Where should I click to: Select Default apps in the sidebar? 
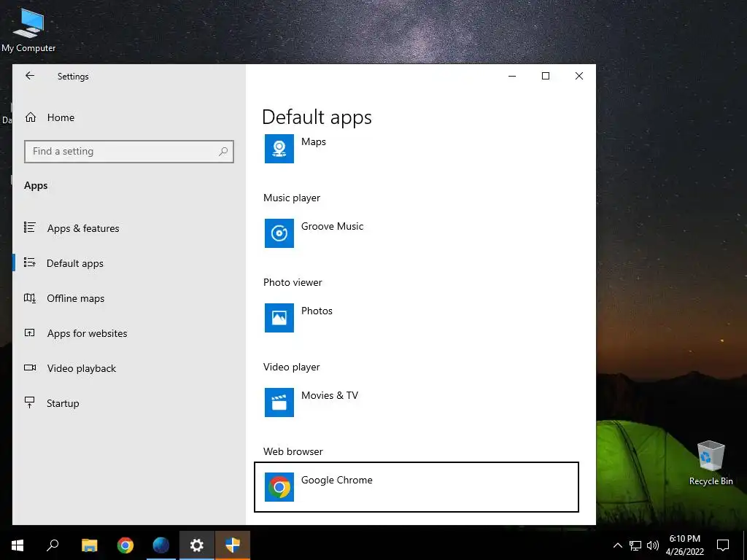click(75, 264)
